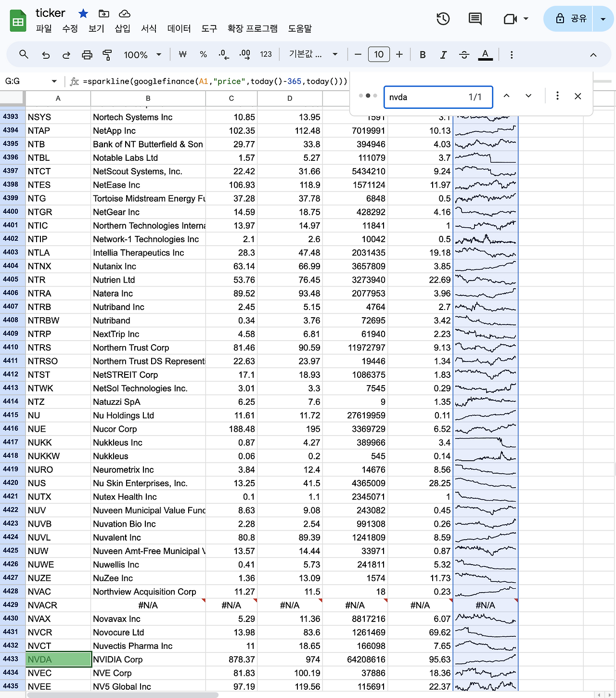Click the 공유 share button
616x698 pixels.
click(571, 19)
